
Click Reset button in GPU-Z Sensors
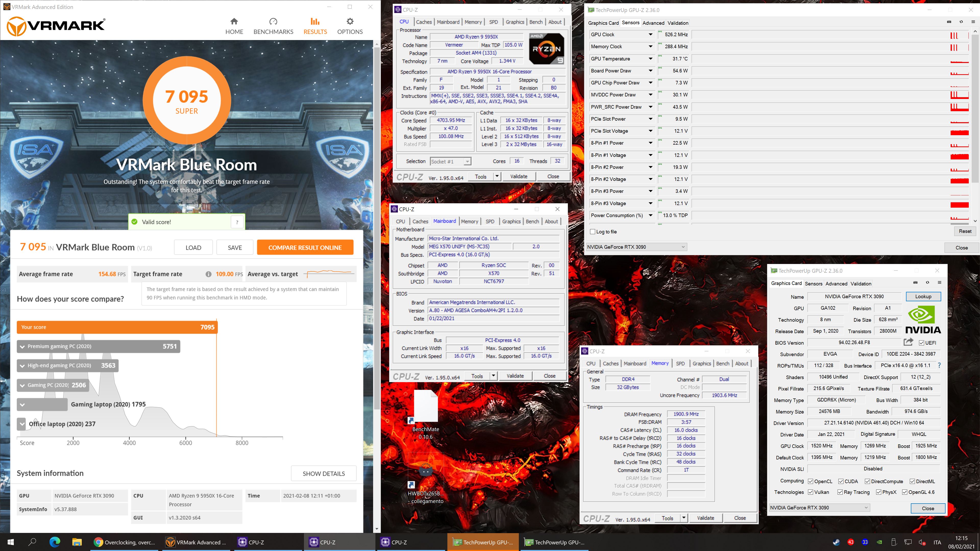pos(965,231)
